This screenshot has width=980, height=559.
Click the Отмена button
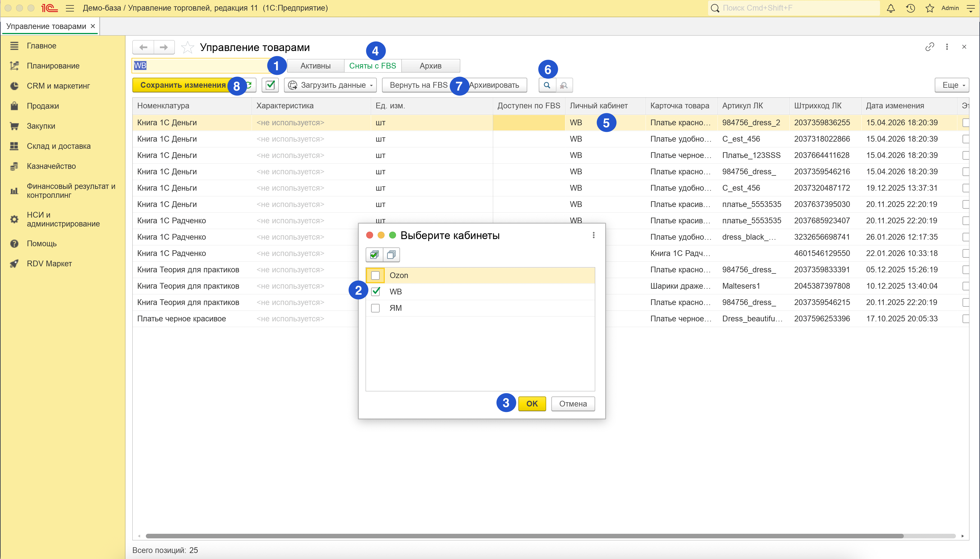coord(573,404)
